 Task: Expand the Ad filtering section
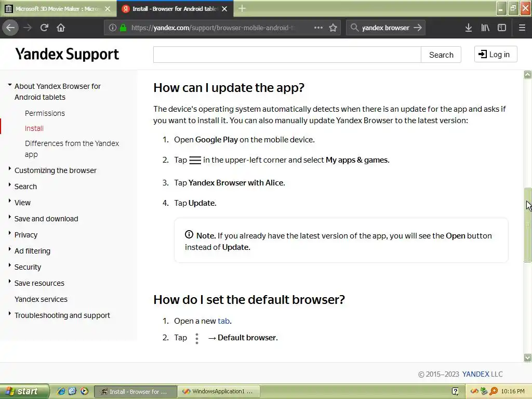32,251
